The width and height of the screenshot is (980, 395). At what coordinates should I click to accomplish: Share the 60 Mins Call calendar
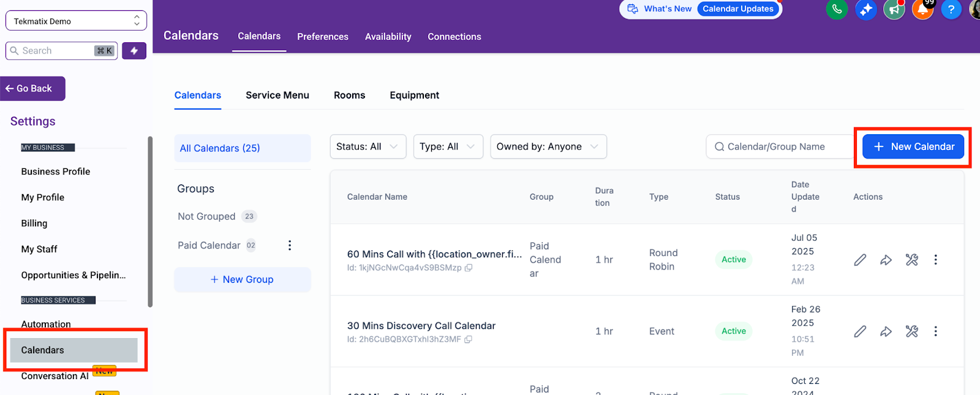coord(886,260)
